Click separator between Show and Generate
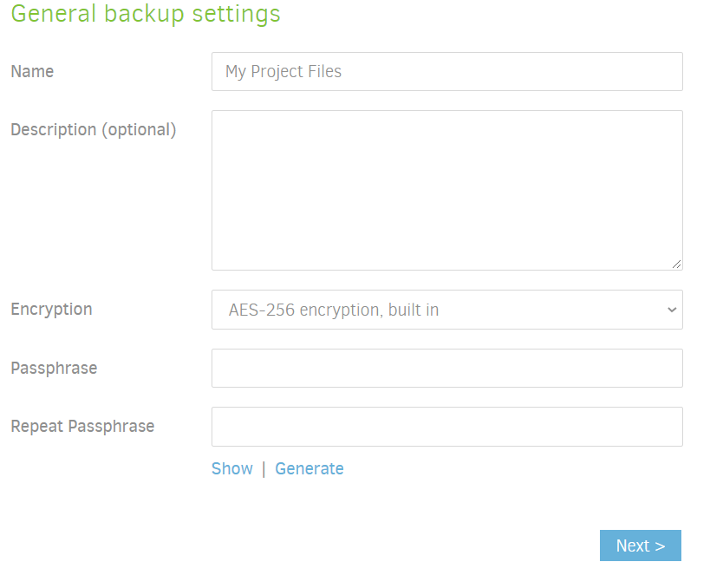This screenshot has height=588, width=723. coord(264,469)
